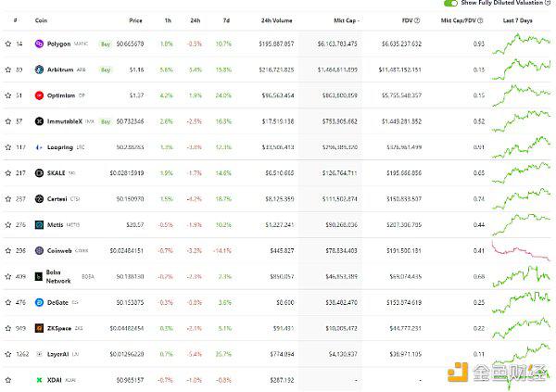Image resolution: width=556 pixels, height=392 pixels.
Task: Click the Optimism red logo
Action: coord(39,95)
